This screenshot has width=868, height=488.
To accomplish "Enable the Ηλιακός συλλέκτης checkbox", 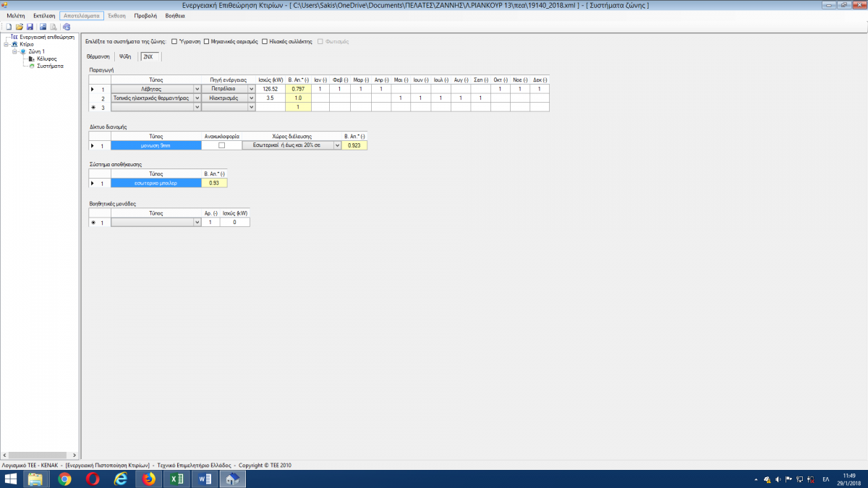I will [265, 41].
